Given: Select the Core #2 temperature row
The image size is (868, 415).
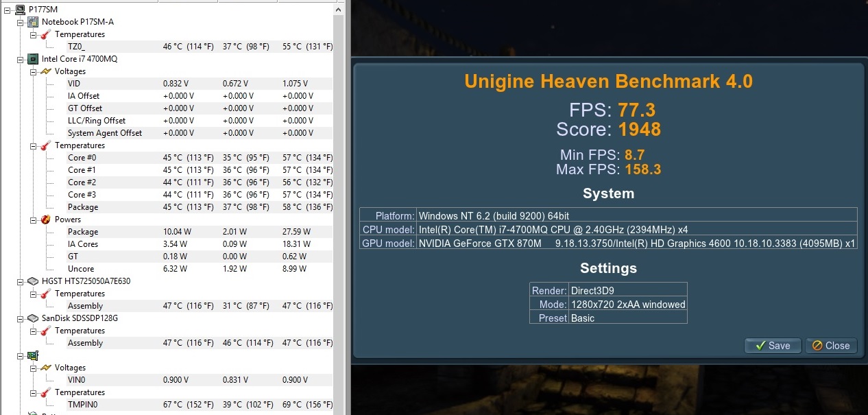Looking at the screenshot, I should pos(199,182).
